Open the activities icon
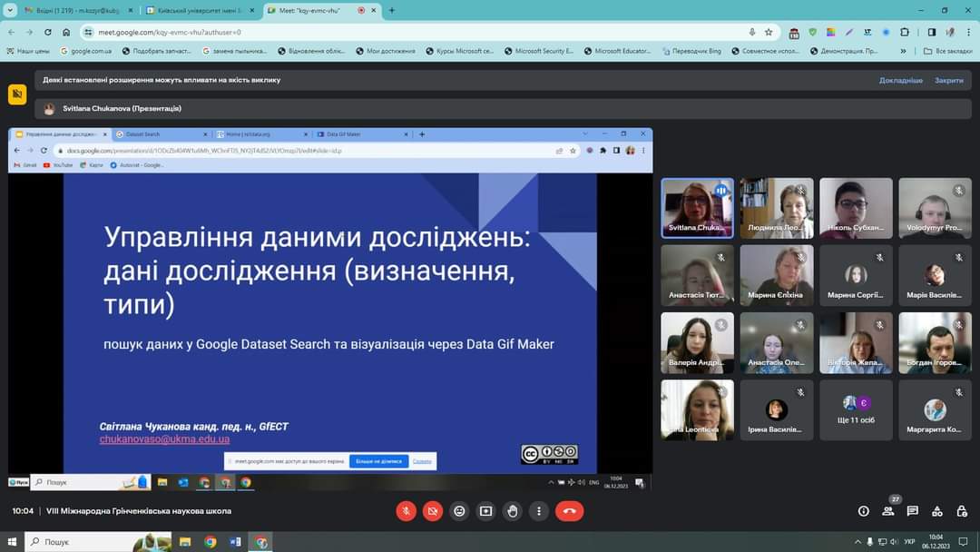The width and height of the screenshot is (980, 552). pos(937,511)
